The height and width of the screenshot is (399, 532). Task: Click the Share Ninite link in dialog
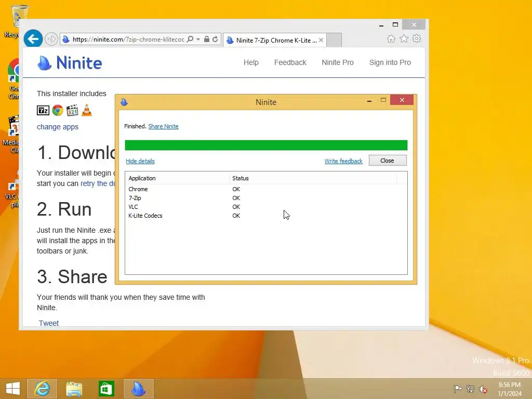(163, 126)
